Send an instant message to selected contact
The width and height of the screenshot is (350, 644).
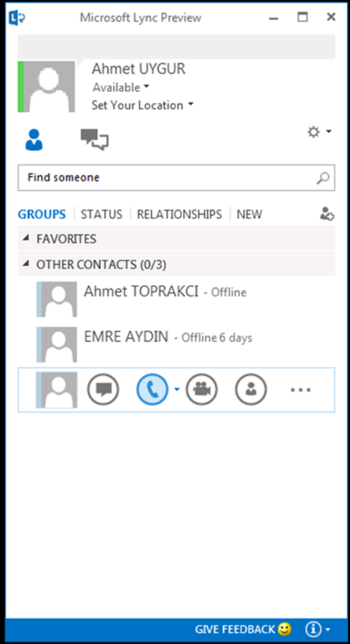[x=102, y=389]
